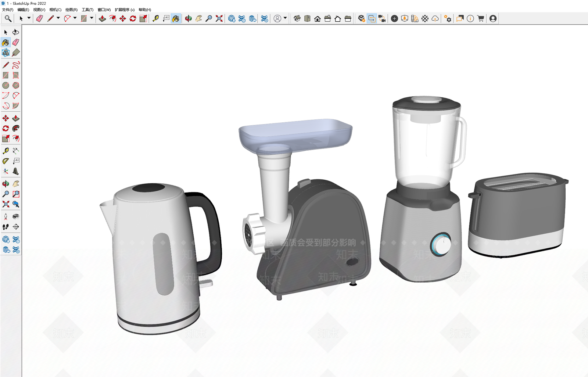Select the Lasso Select tool in left toolbar
The width and height of the screenshot is (588, 377).
coord(16,32)
